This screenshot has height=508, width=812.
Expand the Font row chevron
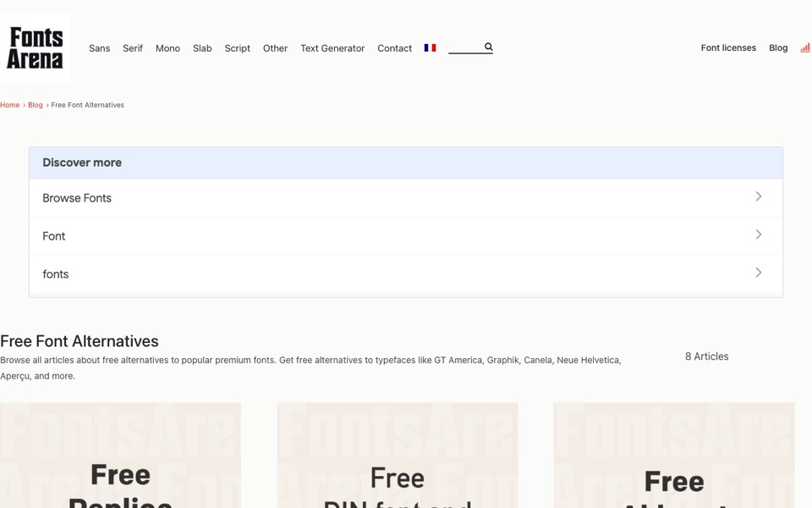point(758,235)
